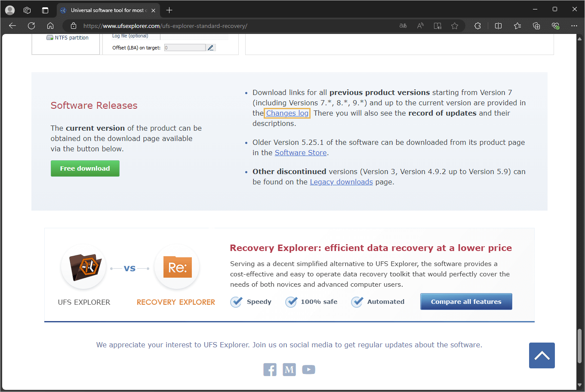Select the Universal software tool tab

pos(108,10)
